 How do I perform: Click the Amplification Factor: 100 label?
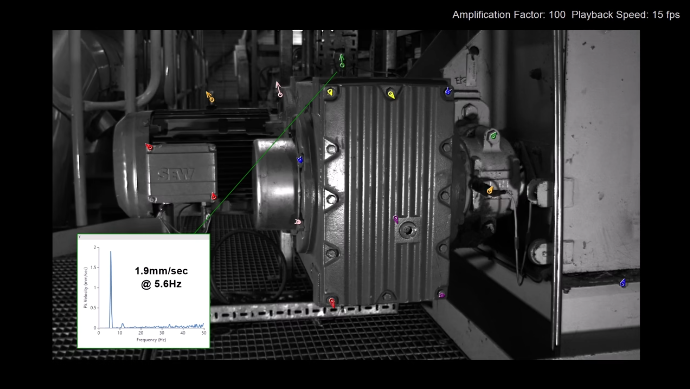pyautogui.click(x=509, y=15)
